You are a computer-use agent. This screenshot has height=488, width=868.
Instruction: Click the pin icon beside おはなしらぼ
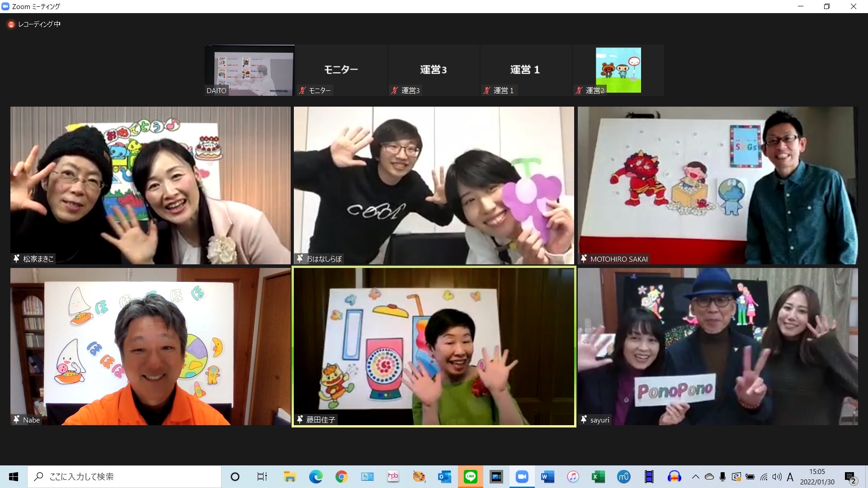[300, 258]
